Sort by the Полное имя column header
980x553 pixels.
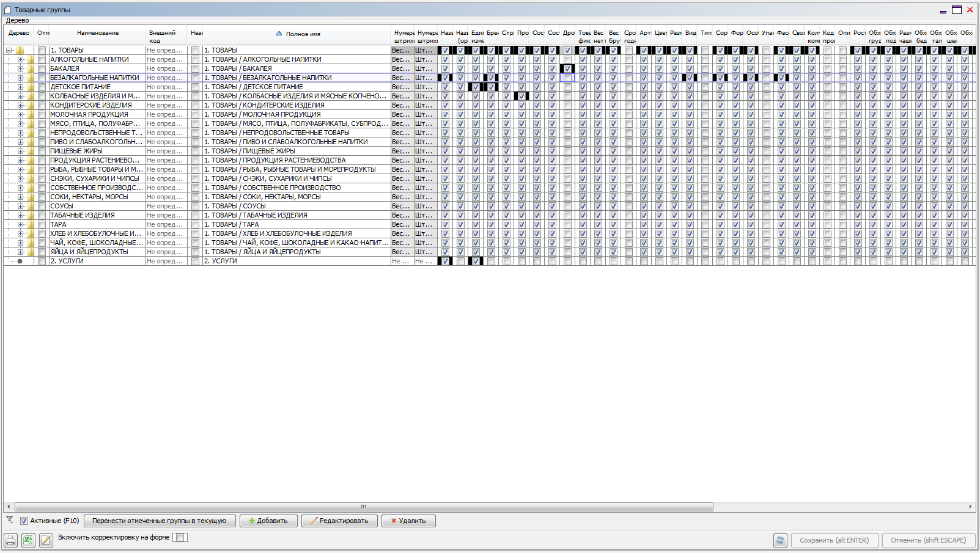pos(303,34)
